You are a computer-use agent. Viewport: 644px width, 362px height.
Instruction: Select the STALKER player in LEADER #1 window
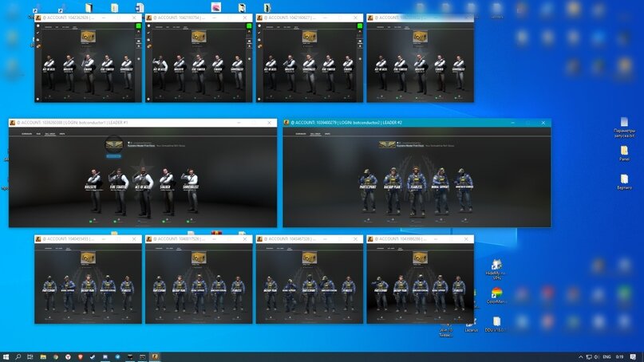pos(166,190)
